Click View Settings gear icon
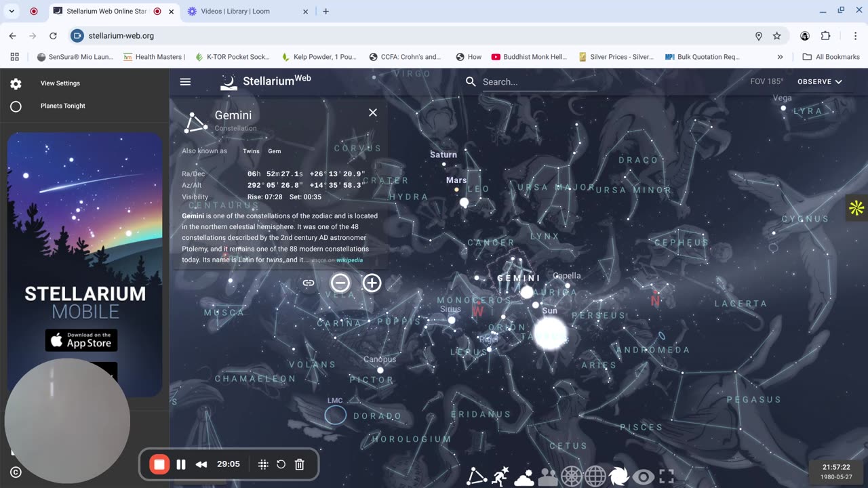Viewport: 868px width, 488px height. click(x=16, y=83)
